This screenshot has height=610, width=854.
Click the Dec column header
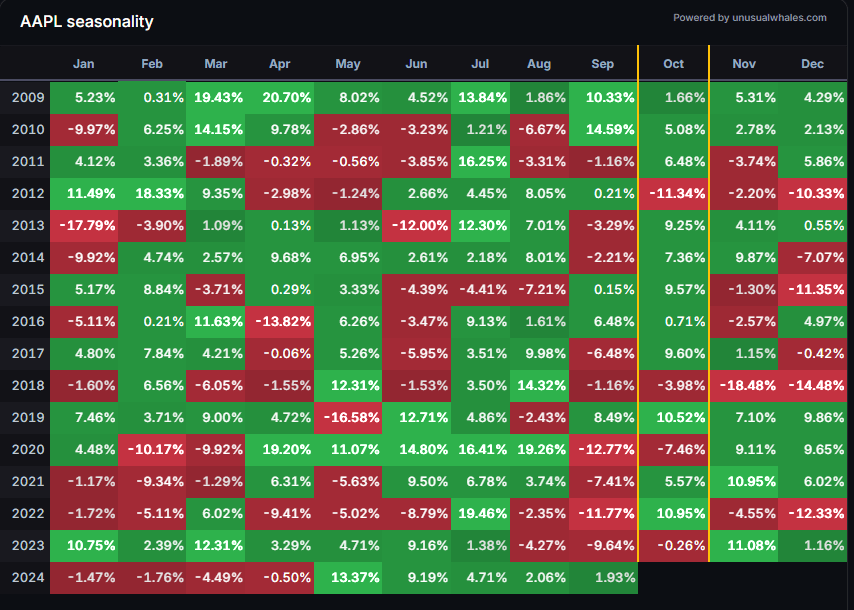click(813, 64)
